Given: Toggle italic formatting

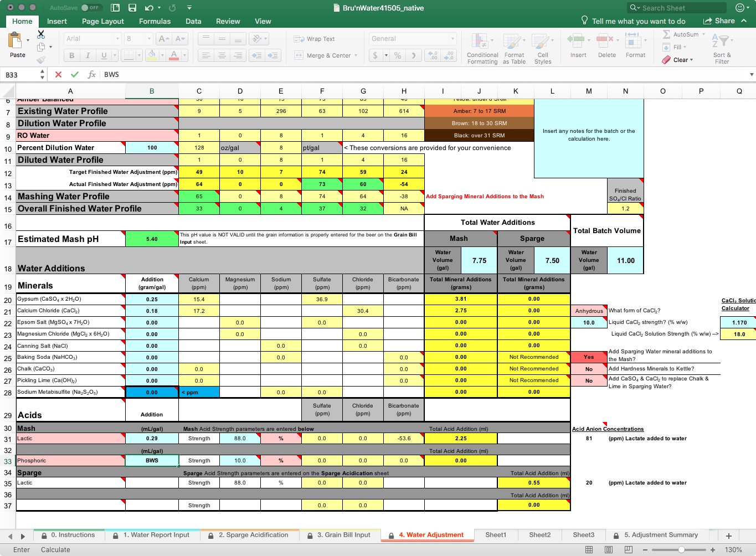Looking at the screenshot, I should click(x=88, y=55).
